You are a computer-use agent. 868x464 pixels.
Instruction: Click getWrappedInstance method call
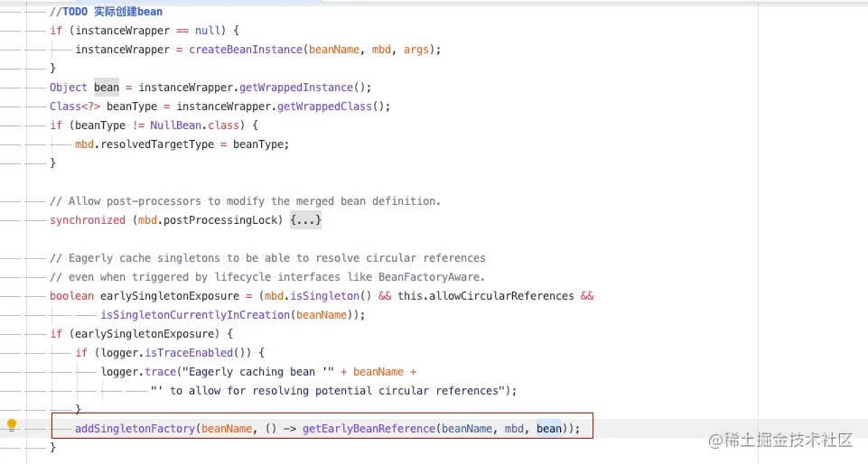[x=296, y=88]
